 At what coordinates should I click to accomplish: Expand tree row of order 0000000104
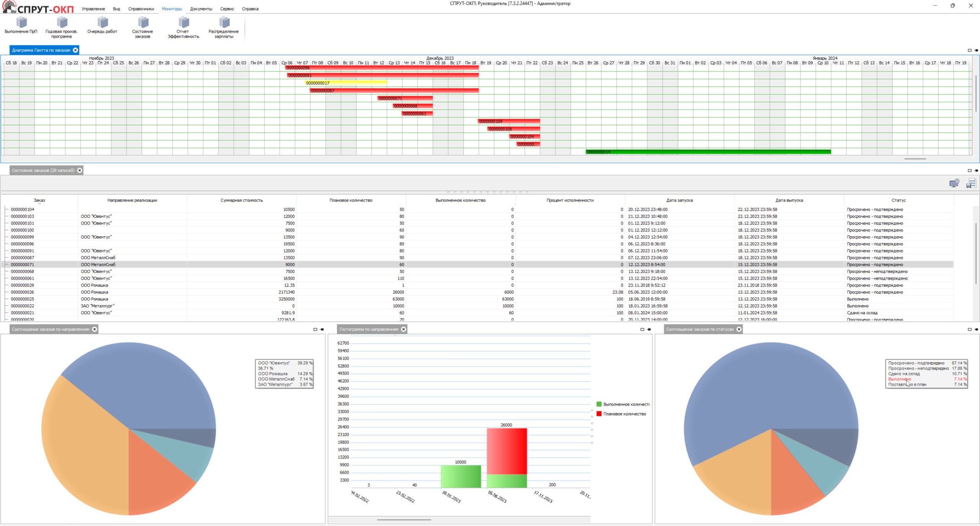tap(6, 209)
